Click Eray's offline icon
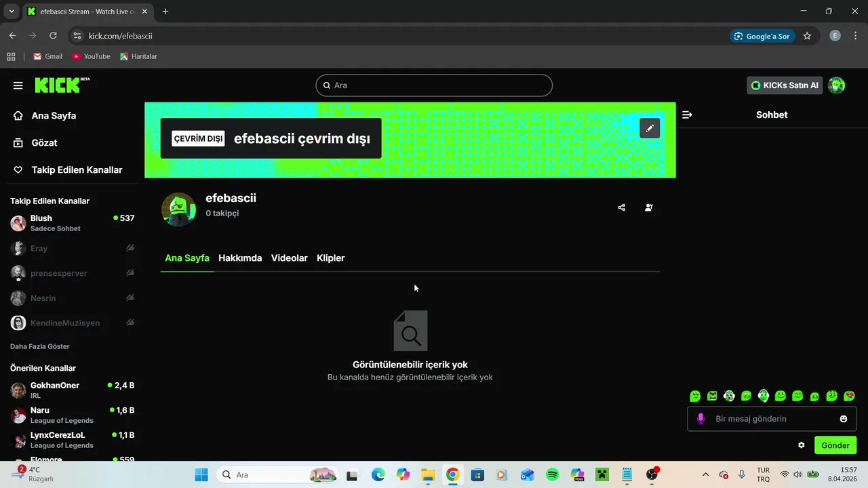868x488 pixels. tap(130, 248)
